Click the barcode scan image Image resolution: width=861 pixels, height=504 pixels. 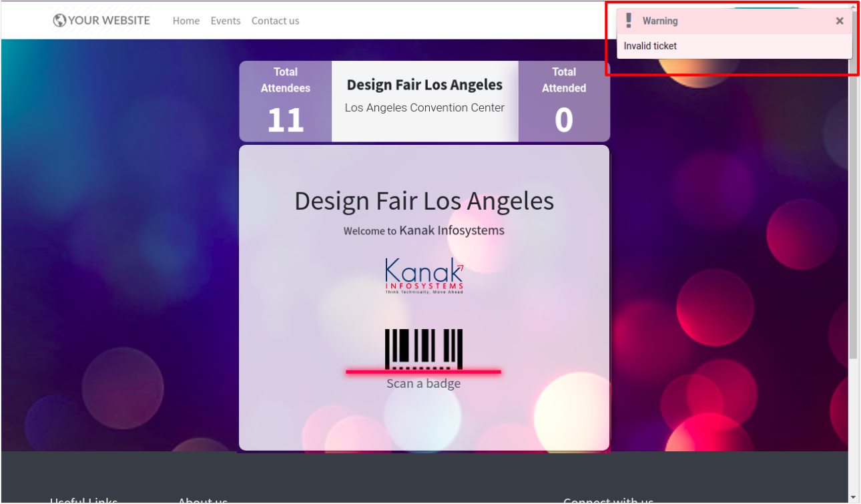coord(424,349)
